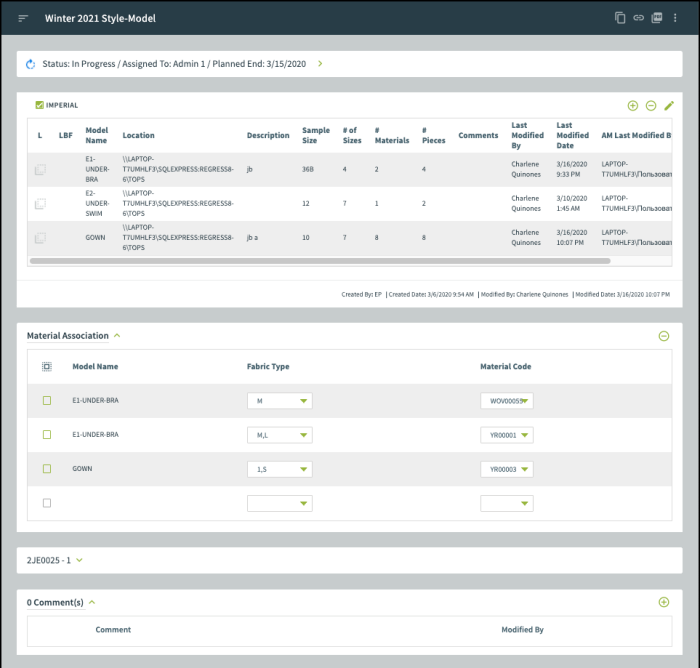
Task: Open the three-dot more options menu
Action: [676, 18]
